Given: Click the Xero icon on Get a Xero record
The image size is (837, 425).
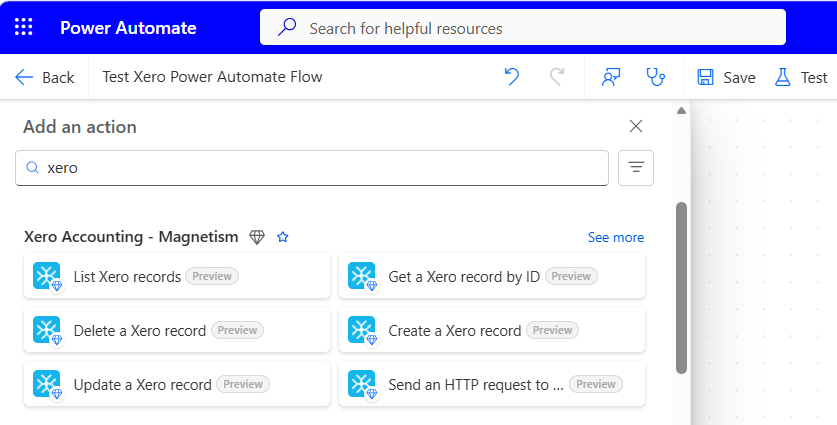Looking at the screenshot, I should click(x=361, y=276).
